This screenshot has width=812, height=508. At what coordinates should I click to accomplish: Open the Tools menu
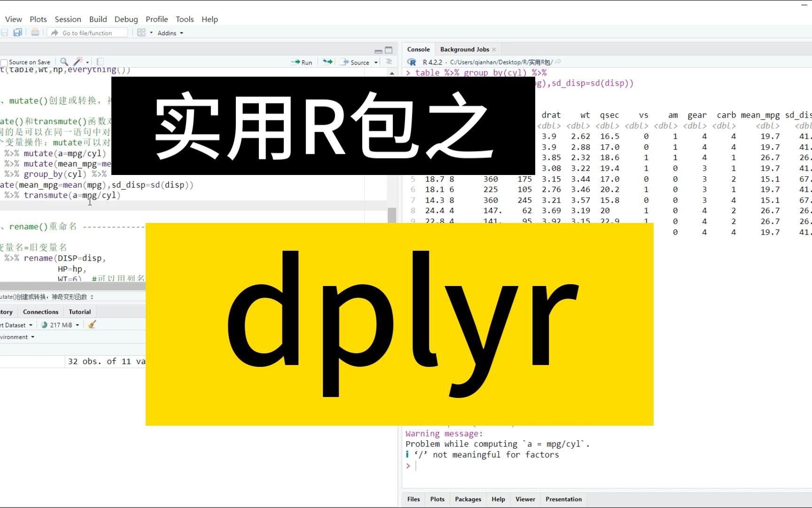[185, 19]
